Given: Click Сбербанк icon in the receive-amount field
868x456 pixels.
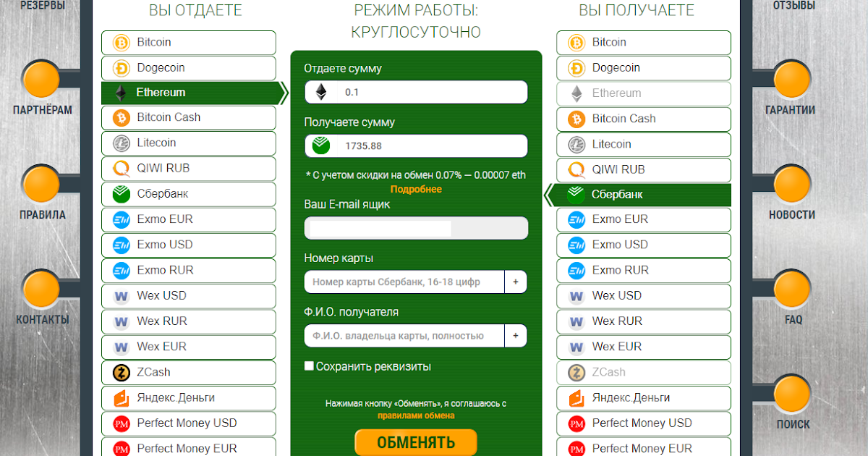Looking at the screenshot, I should click(321, 145).
